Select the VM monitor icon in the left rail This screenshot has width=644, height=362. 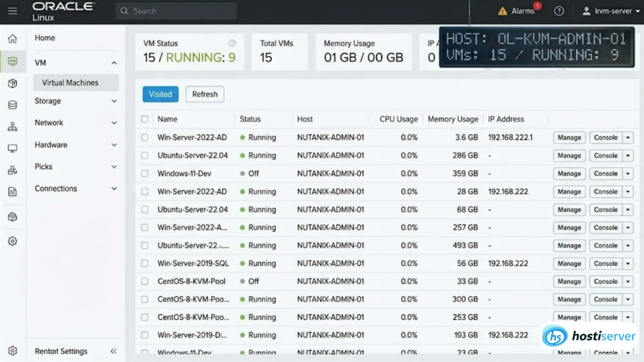coord(13,61)
